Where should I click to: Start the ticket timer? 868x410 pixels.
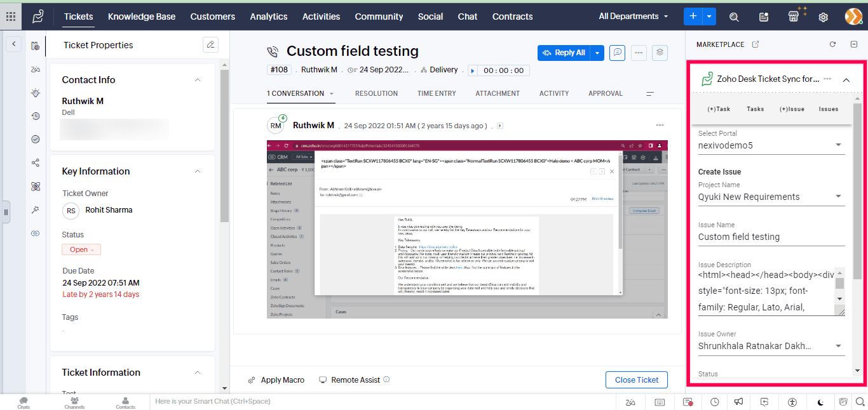click(472, 70)
